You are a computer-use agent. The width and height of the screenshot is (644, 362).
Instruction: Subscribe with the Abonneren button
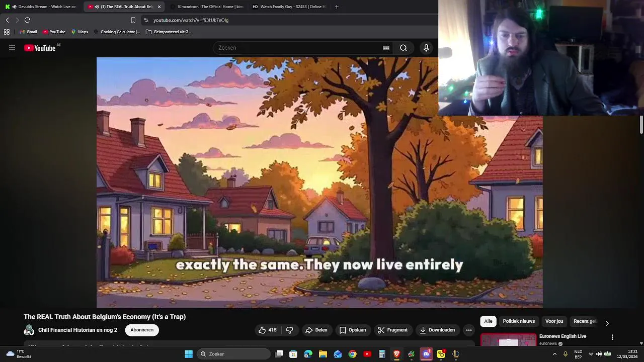point(142,330)
